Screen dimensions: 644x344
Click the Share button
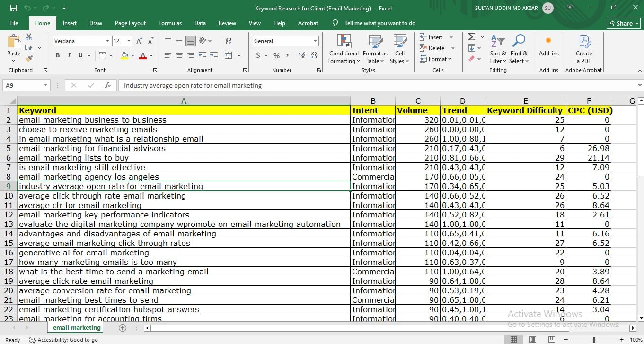coord(623,23)
